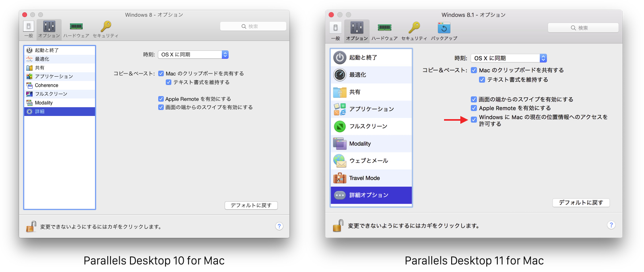
Task: Toggle Mac location access checkbox in Windows 8.1 window
Action: (474, 120)
